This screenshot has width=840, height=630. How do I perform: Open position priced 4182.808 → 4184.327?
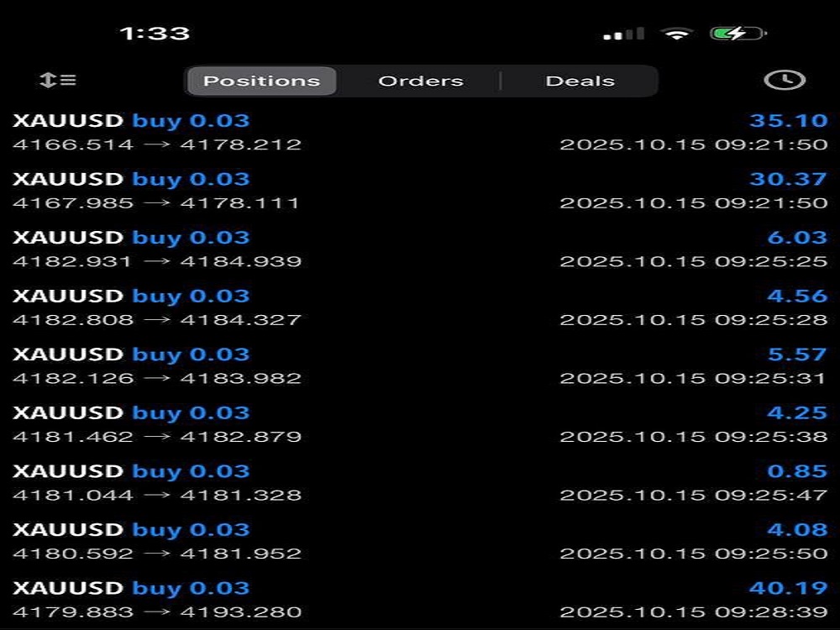pyautogui.click(x=158, y=320)
